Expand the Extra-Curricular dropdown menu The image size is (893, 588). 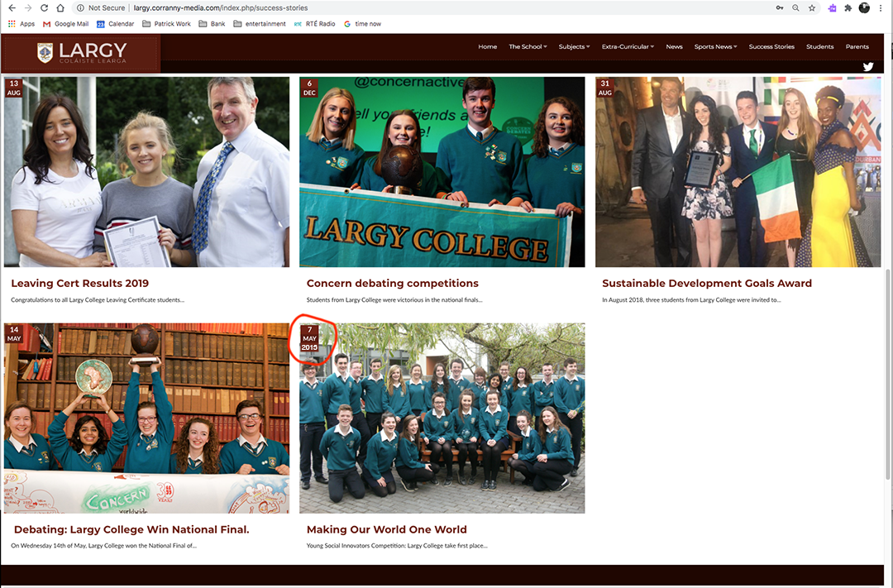(628, 47)
